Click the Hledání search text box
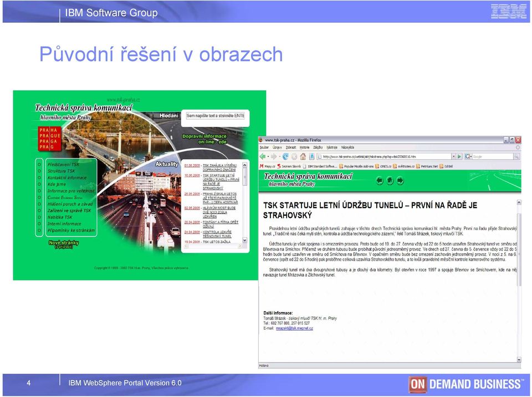 point(215,116)
